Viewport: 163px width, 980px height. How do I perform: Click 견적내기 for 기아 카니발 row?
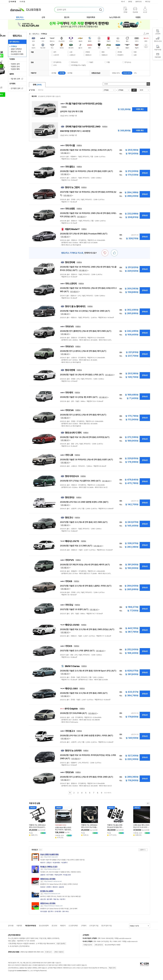pyautogui.click(x=145, y=152)
